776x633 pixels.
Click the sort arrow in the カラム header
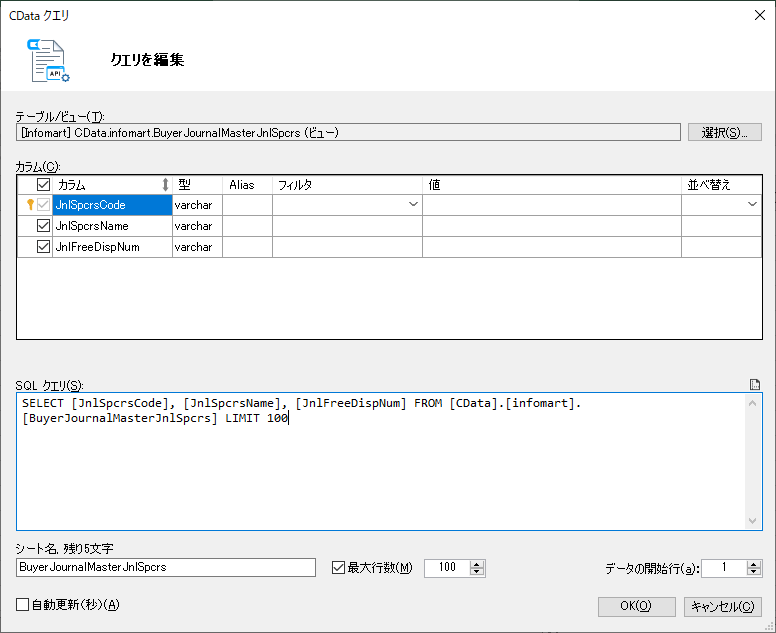pyautogui.click(x=165, y=185)
